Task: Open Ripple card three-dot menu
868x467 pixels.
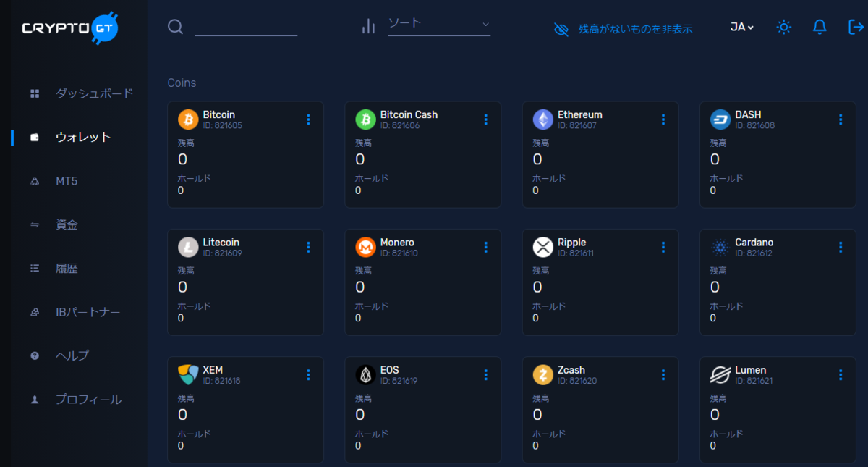Action: (x=663, y=247)
